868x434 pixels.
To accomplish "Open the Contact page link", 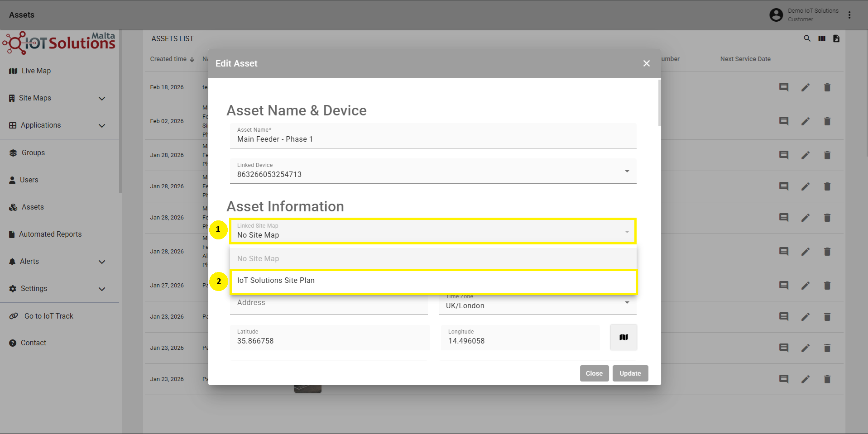I will [x=34, y=343].
